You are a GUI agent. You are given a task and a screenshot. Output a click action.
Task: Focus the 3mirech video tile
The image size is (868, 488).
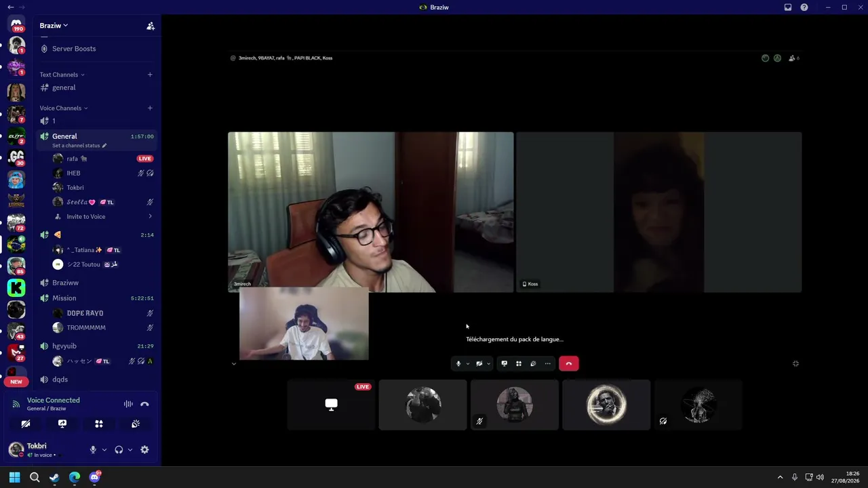click(x=371, y=212)
